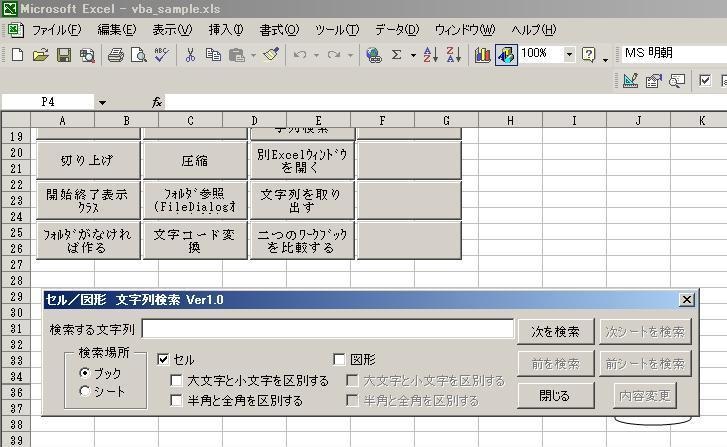Click the Cut scissors icon
This screenshot has height=447, width=727.
coord(190,55)
